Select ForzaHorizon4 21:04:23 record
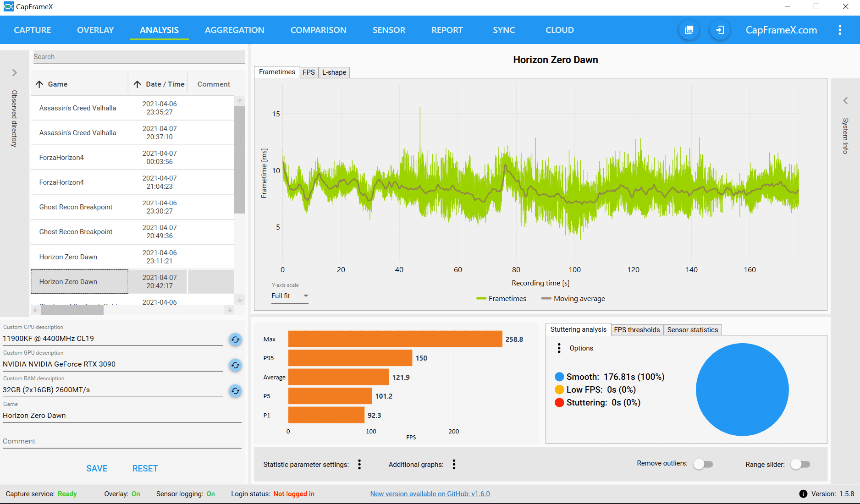This screenshot has height=504, width=860. coord(132,182)
